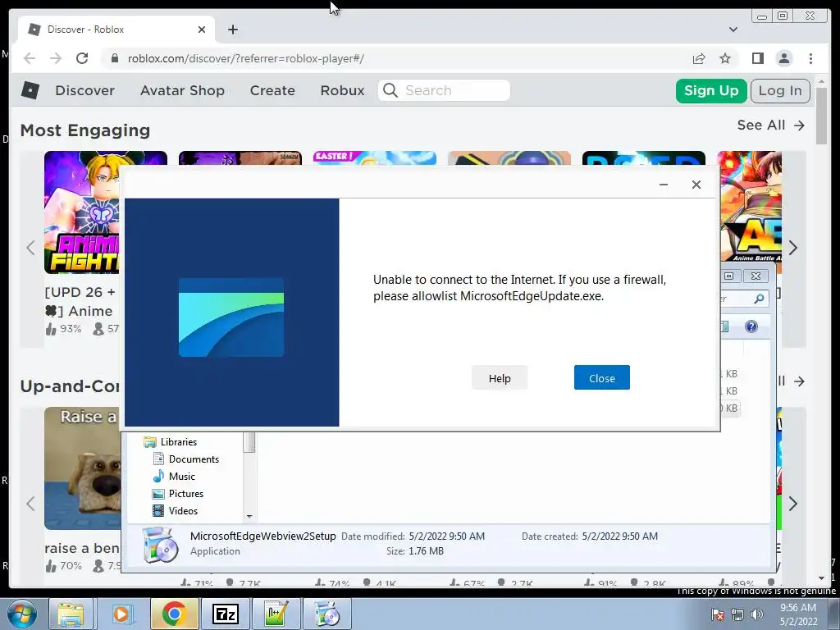840x630 pixels.
Task: Share this page via the share icon
Action: 699,58
